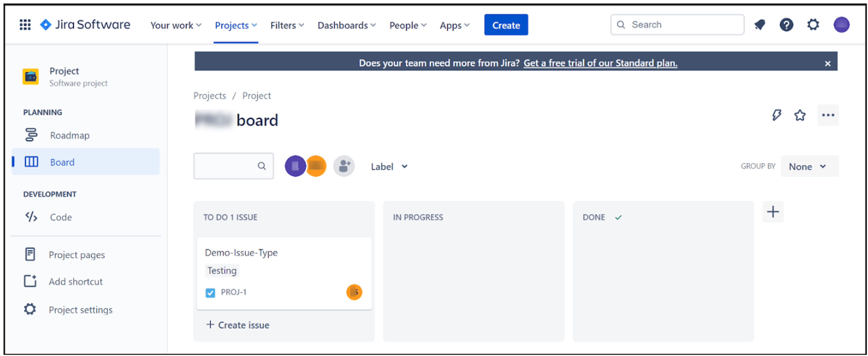Open the Group By None dropdown
This screenshot has height=356, width=868.
coord(809,166)
